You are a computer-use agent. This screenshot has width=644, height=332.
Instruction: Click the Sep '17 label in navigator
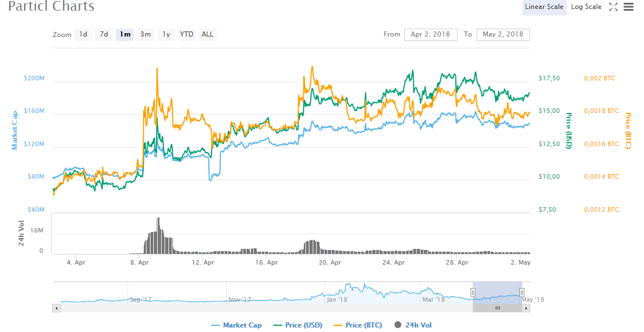pos(140,299)
